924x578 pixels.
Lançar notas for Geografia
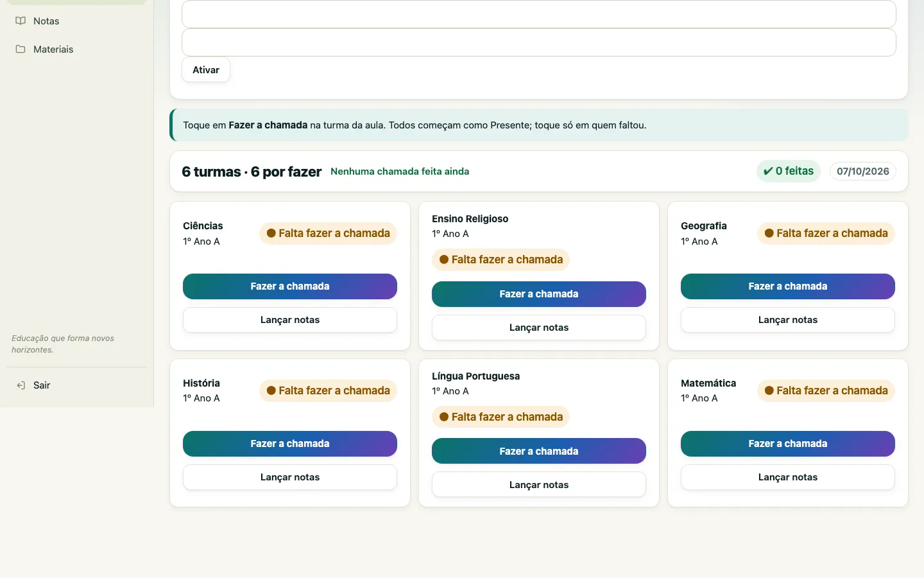click(788, 320)
